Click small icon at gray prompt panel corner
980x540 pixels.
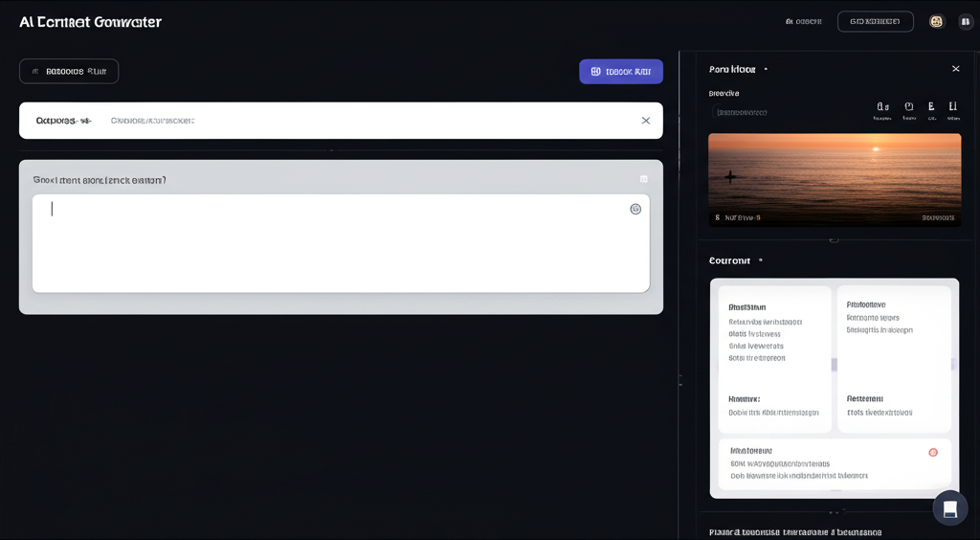tap(643, 179)
